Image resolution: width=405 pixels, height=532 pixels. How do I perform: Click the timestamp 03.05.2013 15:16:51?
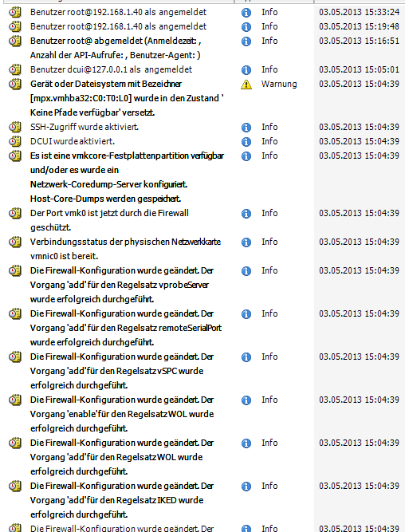359,41
